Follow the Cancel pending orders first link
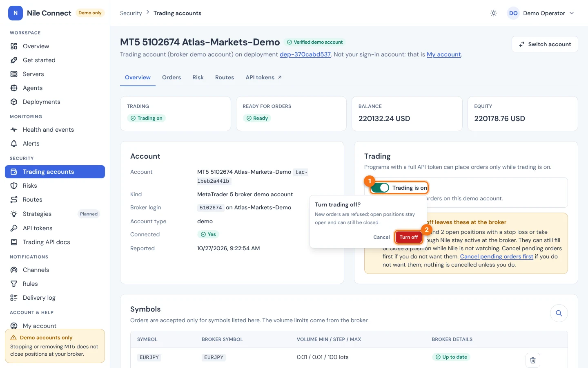The height and width of the screenshot is (368, 588). tap(497, 256)
